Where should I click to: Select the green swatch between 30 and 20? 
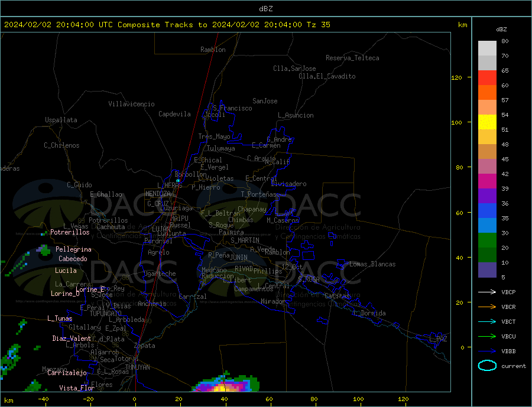[487, 240]
